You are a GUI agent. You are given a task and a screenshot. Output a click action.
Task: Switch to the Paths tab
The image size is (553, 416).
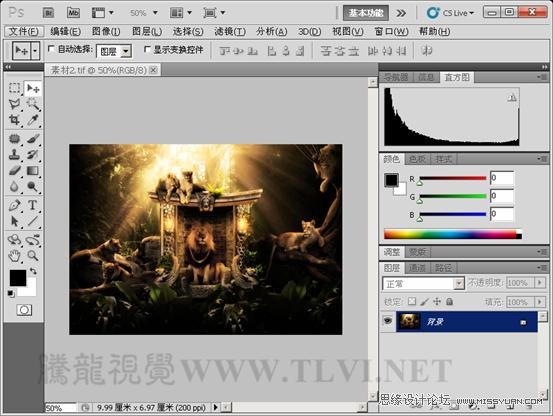443,268
